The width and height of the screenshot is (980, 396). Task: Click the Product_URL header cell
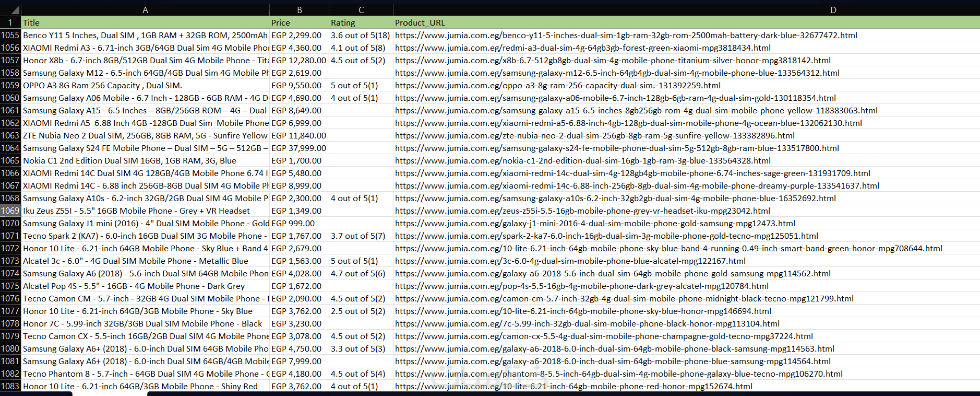[x=687, y=22]
